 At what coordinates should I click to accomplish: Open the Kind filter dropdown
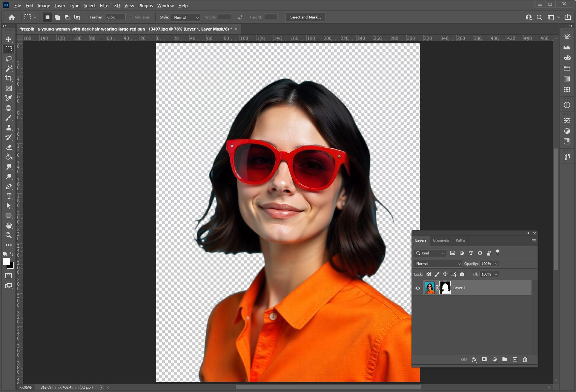click(x=430, y=253)
